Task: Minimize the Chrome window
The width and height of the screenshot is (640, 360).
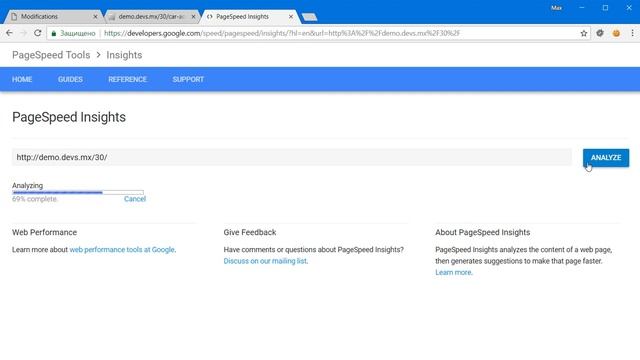Action: 582,8
